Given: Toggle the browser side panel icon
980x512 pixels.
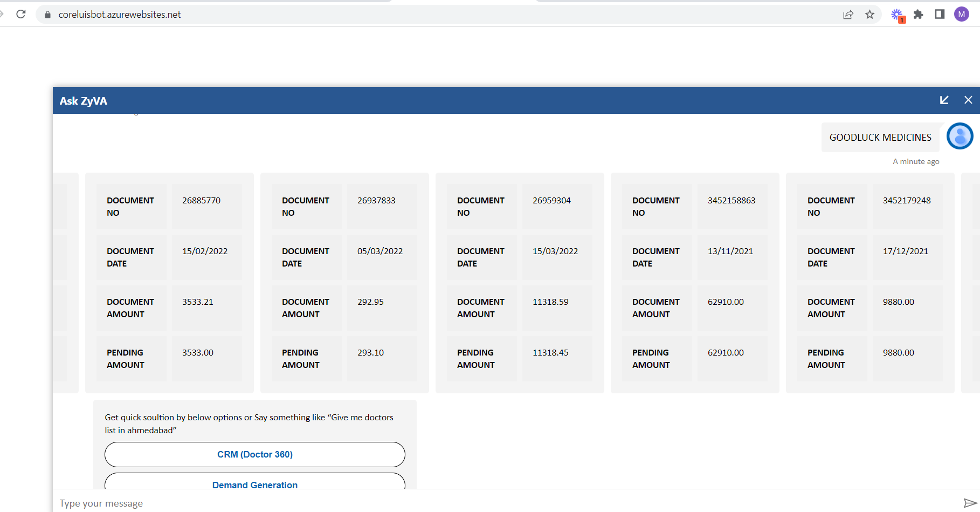Looking at the screenshot, I should 940,15.
